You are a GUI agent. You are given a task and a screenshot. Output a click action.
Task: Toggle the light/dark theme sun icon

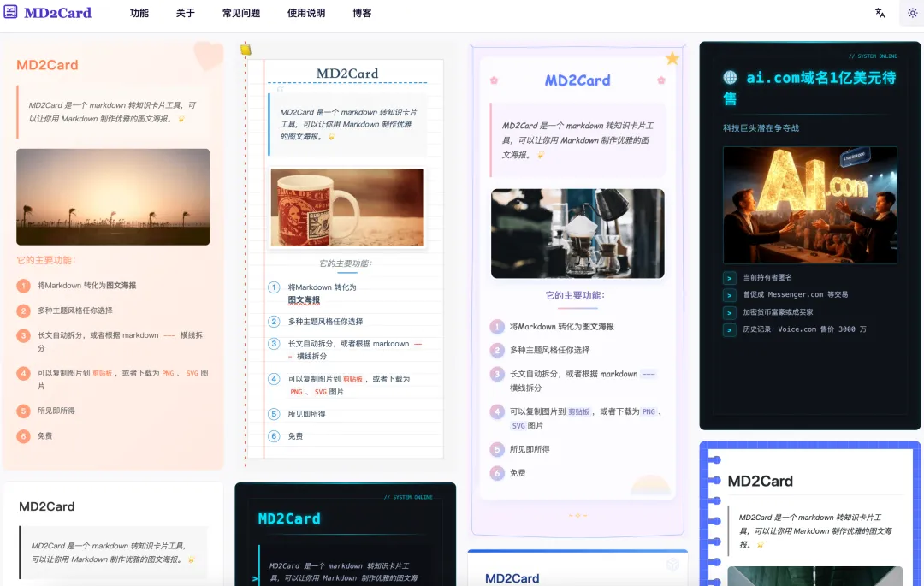(912, 13)
